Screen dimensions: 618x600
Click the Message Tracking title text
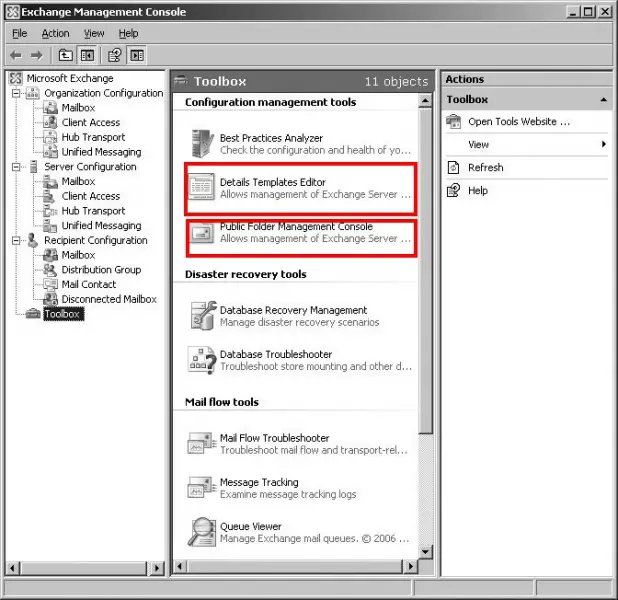tap(259, 483)
